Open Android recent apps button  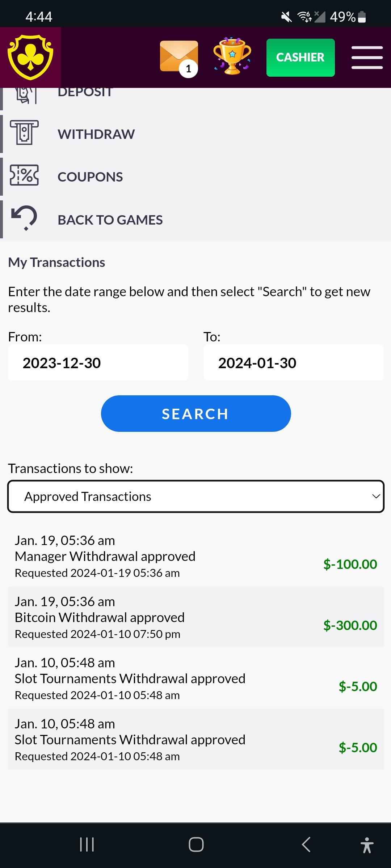(x=87, y=845)
